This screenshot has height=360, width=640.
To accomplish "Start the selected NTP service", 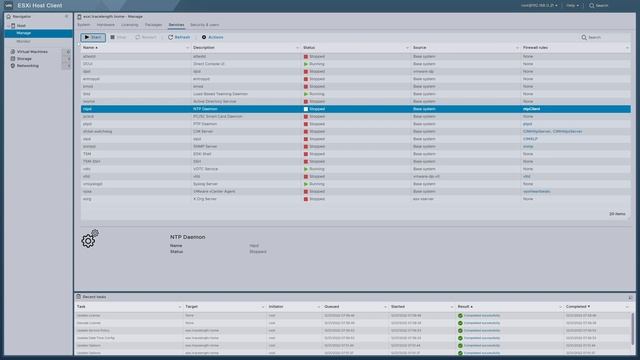I will pos(93,37).
